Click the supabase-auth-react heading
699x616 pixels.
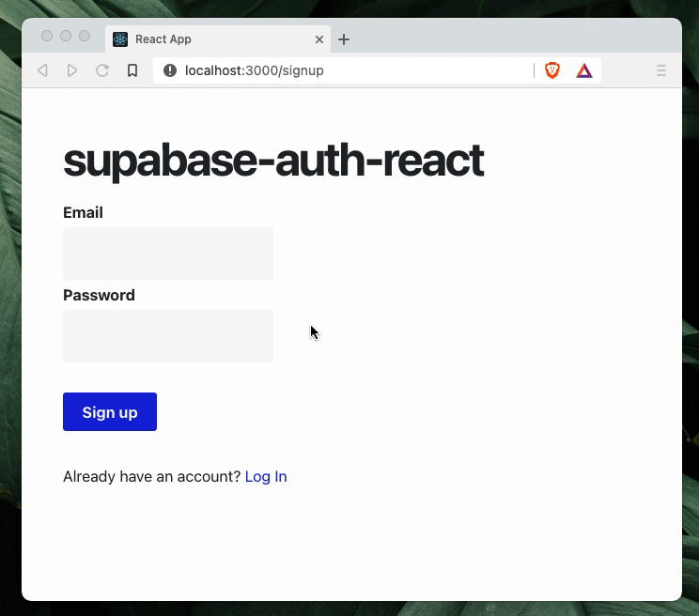coord(273,161)
